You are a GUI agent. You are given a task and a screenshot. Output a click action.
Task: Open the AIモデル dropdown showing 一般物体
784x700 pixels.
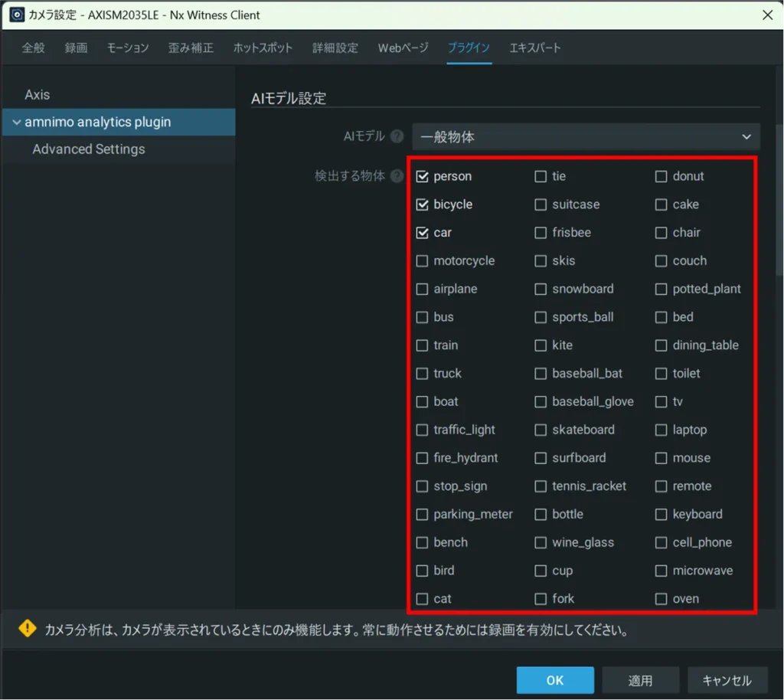(586, 136)
